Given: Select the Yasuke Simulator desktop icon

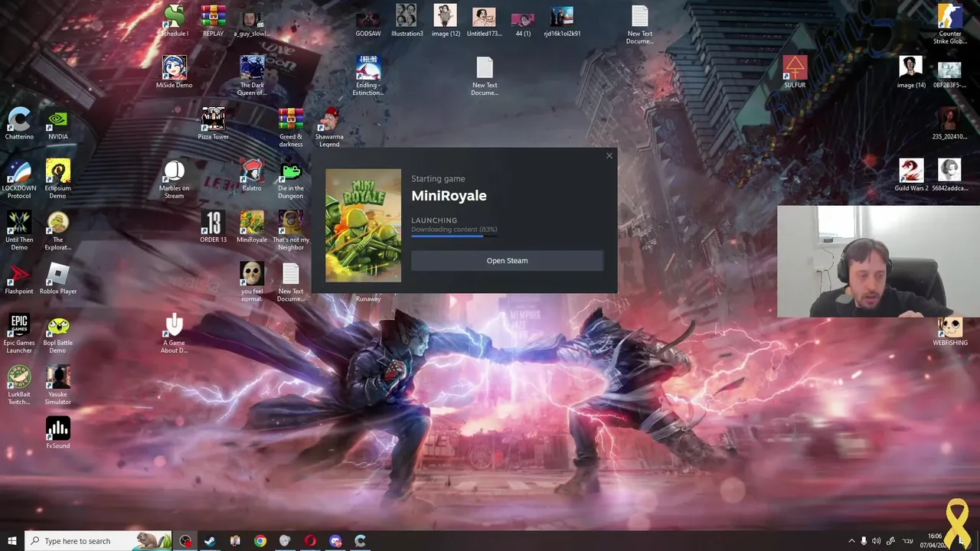Looking at the screenshot, I should (58, 385).
